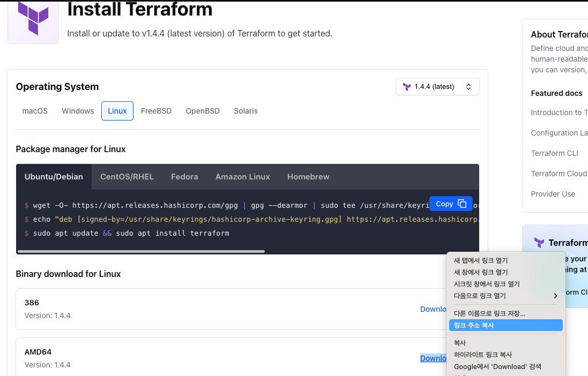Click the 'Install Terraform' page title
This screenshot has height=376, width=588.
[x=139, y=9]
